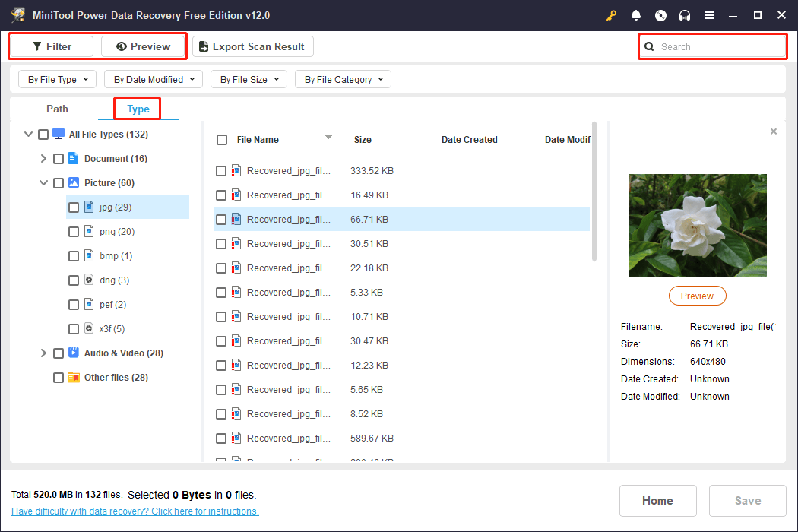Screen dimensions: 798x532
Task: Click the Document category icon
Action: pyautogui.click(x=74, y=158)
